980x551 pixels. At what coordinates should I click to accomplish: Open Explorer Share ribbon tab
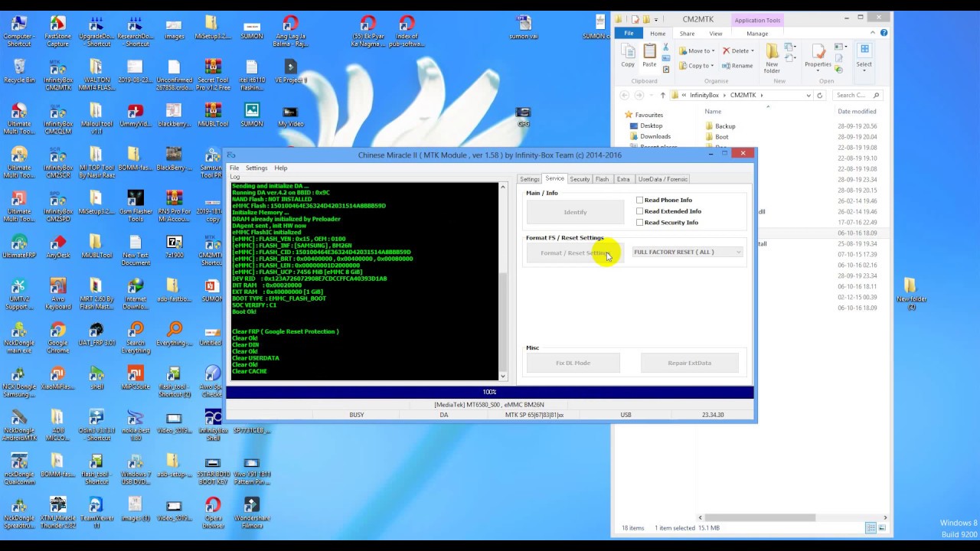pos(687,34)
